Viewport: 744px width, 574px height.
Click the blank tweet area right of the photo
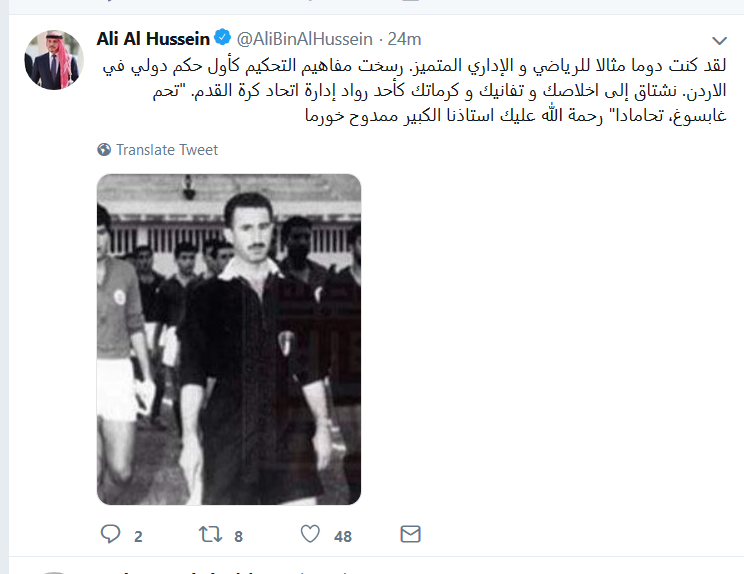click(546, 339)
